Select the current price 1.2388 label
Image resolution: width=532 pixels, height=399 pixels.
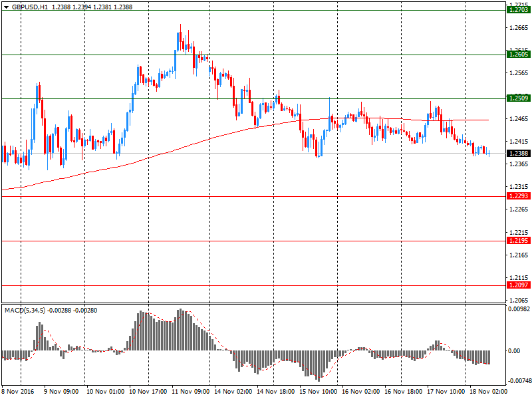click(x=519, y=154)
